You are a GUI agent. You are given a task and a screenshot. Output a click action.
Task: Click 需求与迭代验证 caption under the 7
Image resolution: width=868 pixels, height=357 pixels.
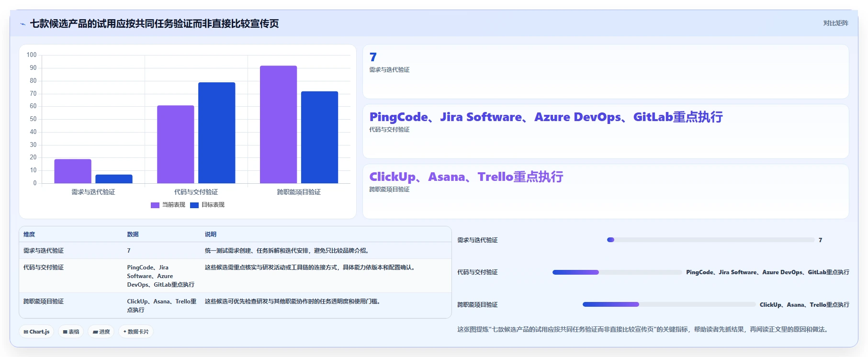(x=389, y=70)
